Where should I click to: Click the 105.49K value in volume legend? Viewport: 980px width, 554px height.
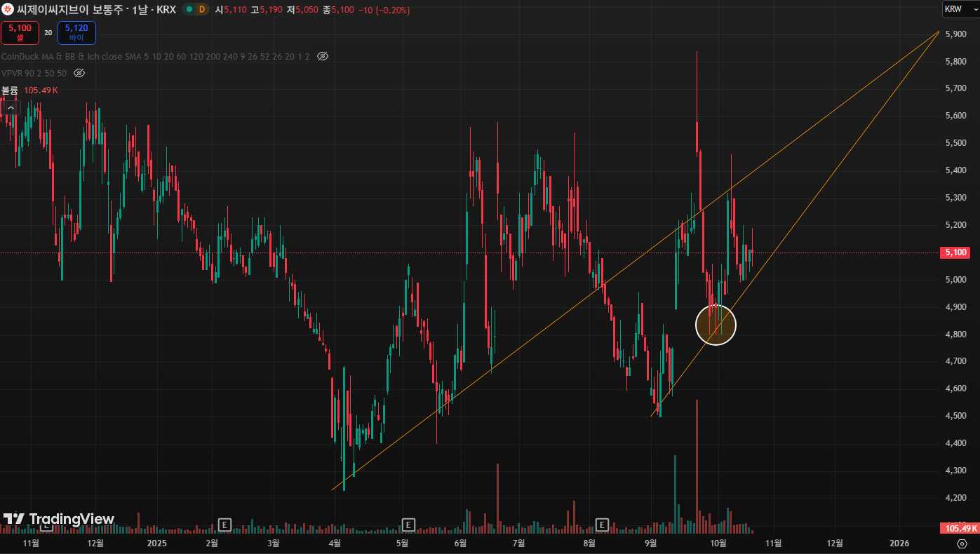(x=41, y=90)
